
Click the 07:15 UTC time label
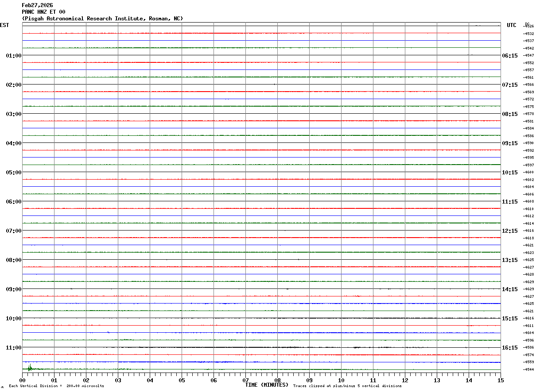(x=509, y=85)
